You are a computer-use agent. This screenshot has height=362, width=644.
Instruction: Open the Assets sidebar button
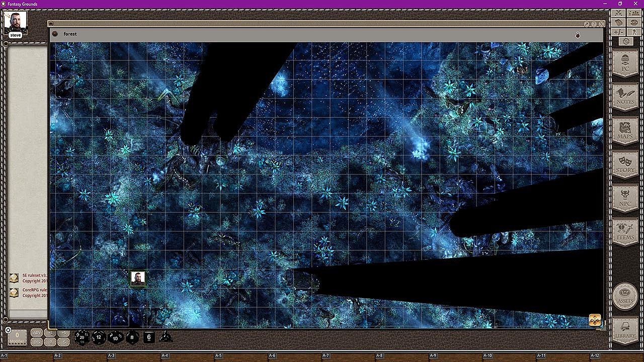625,296
